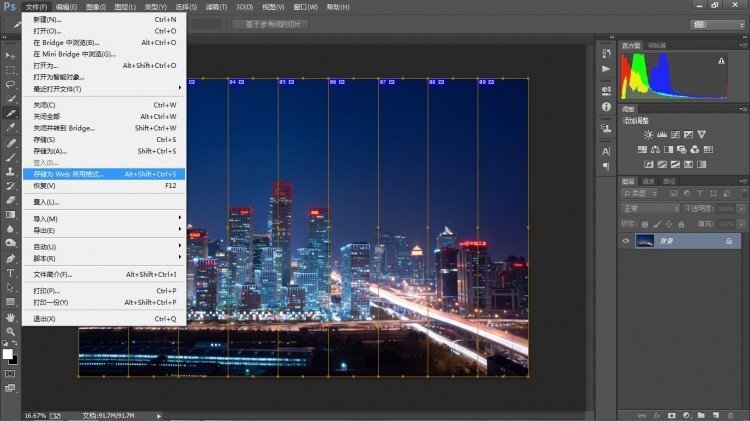The image size is (750, 421).
Task: Select the Zoom magnifier tool
Action: pyautogui.click(x=10, y=330)
